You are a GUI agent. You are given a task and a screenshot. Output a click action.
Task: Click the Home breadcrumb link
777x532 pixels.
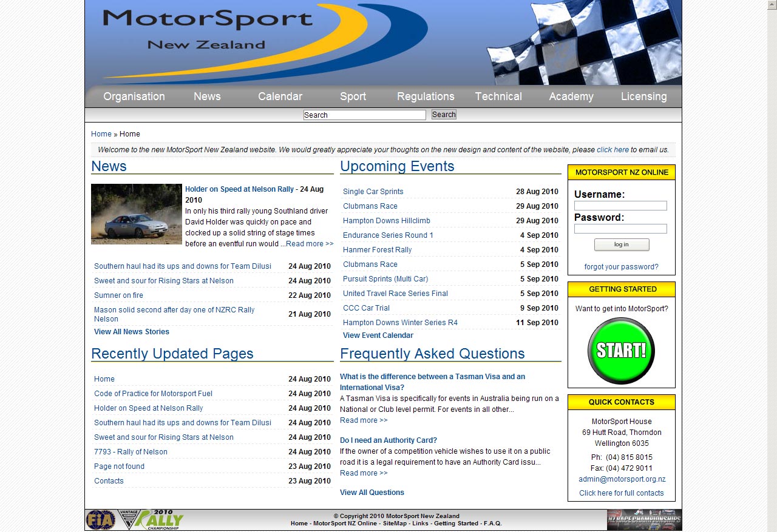(x=101, y=134)
